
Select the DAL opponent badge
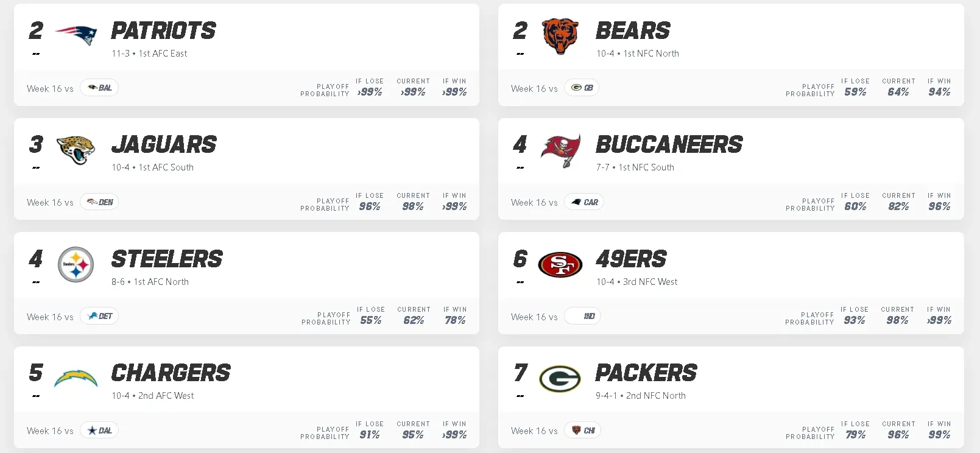(99, 430)
